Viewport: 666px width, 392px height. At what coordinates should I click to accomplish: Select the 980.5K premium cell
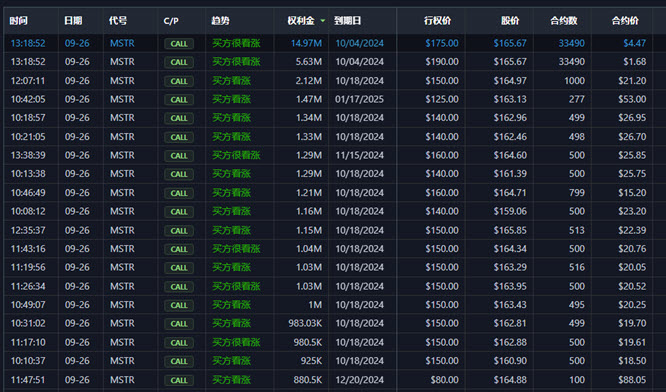click(x=308, y=342)
